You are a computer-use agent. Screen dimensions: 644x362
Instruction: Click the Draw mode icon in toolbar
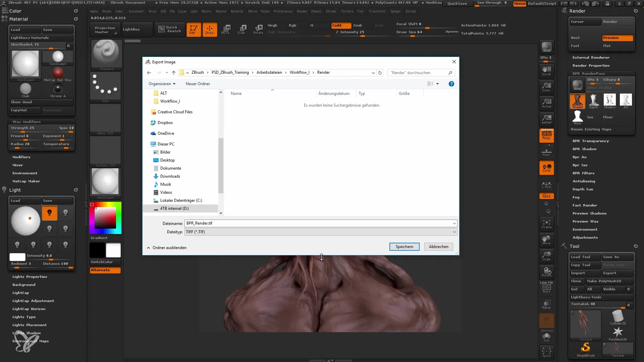click(209, 29)
